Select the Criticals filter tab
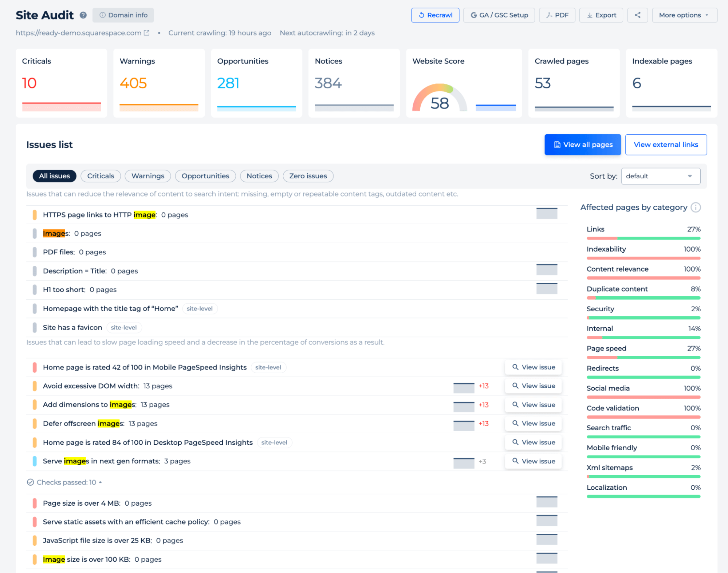728x573 pixels. (x=101, y=176)
